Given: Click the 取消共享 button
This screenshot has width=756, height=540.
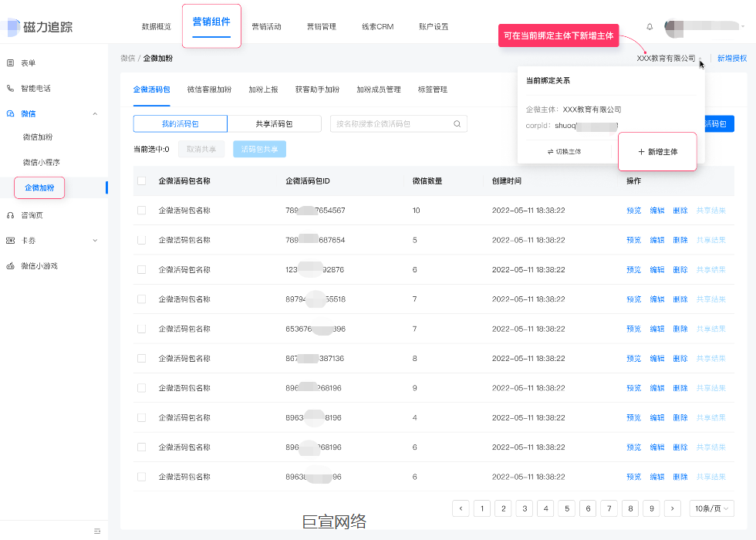Looking at the screenshot, I should click(201, 150).
